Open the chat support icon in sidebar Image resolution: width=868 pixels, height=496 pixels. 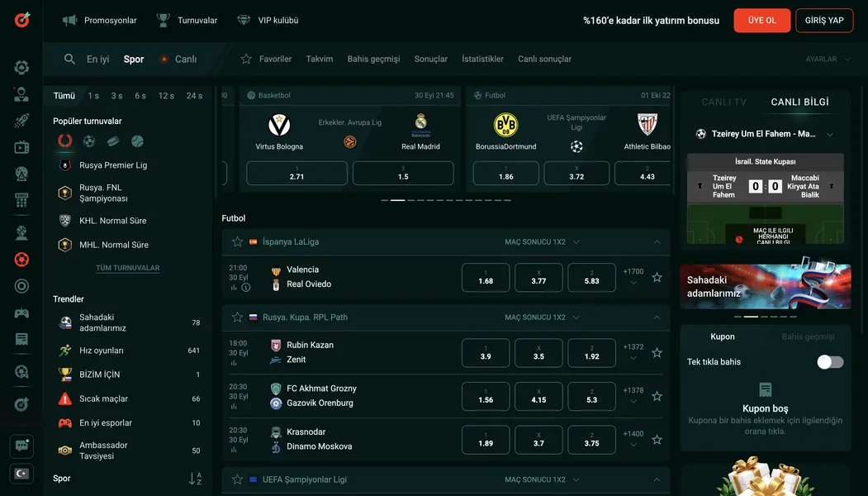pyautogui.click(x=21, y=446)
